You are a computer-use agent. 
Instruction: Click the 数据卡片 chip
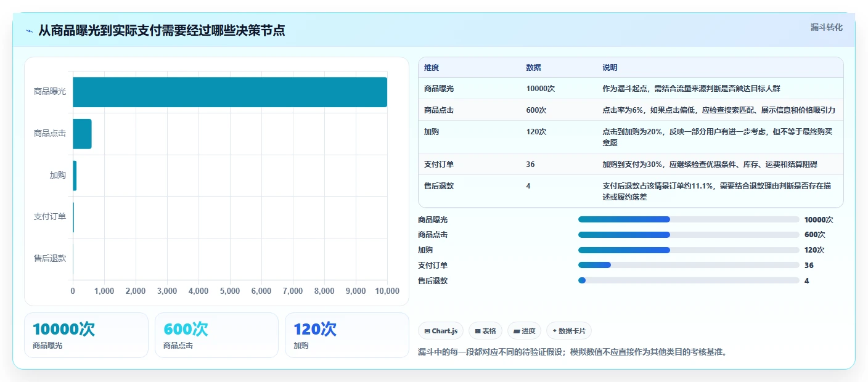click(x=568, y=331)
